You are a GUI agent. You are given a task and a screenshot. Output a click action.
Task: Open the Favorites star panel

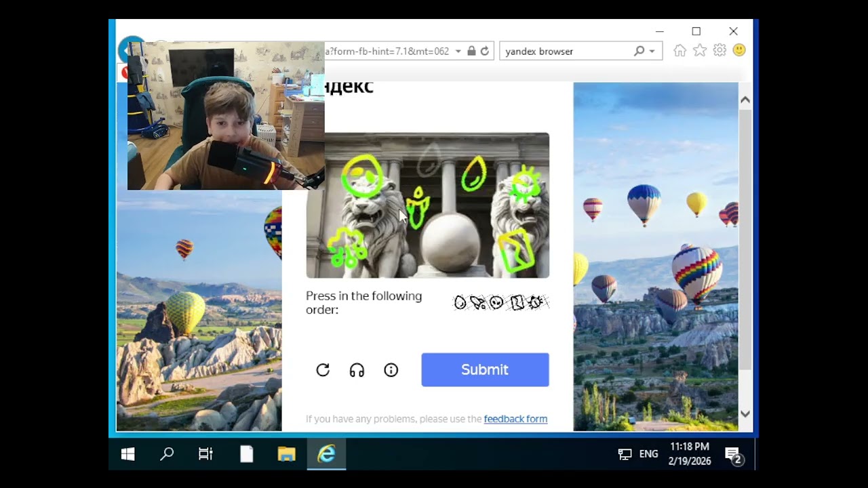[x=700, y=50]
